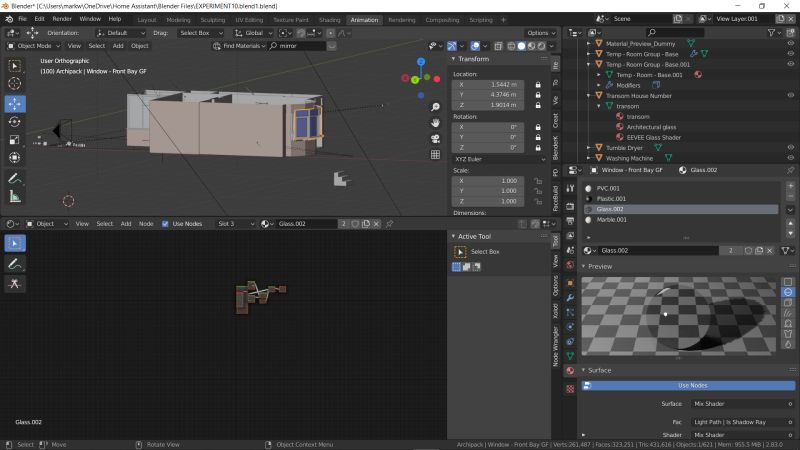The width and height of the screenshot is (800, 450).
Task: Select the Scale tool in viewport toolbar
Action: [x=15, y=140]
